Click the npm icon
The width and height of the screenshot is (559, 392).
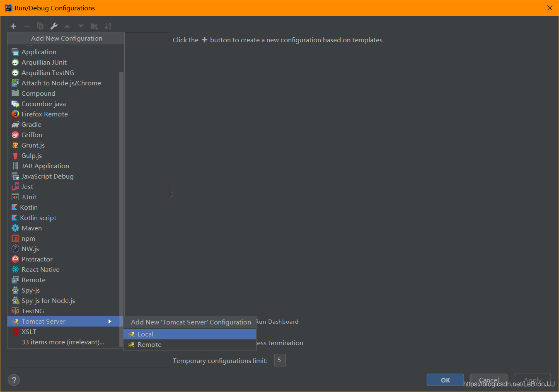[15, 238]
